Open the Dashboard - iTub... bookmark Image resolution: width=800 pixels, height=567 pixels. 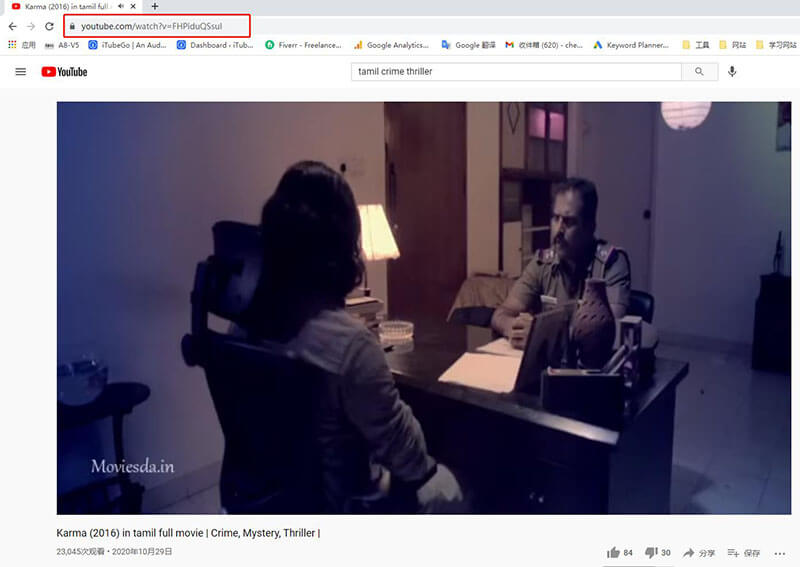pyautogui.click(x=215, y=45)
